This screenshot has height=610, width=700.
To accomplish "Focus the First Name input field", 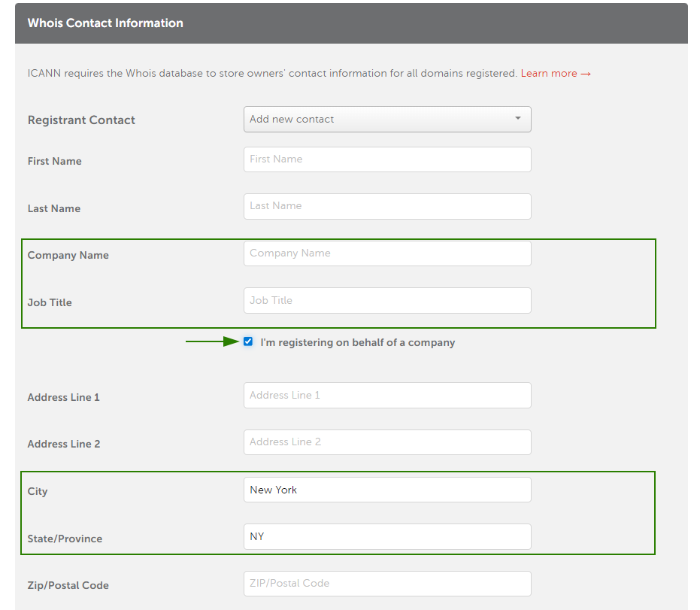I will (x=387, y=159).
